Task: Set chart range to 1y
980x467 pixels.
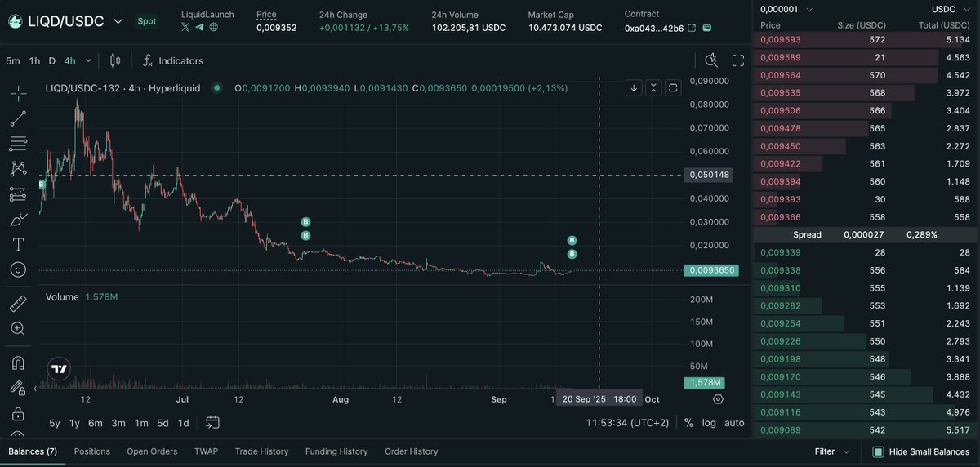Action: click(x=74, y=423)
